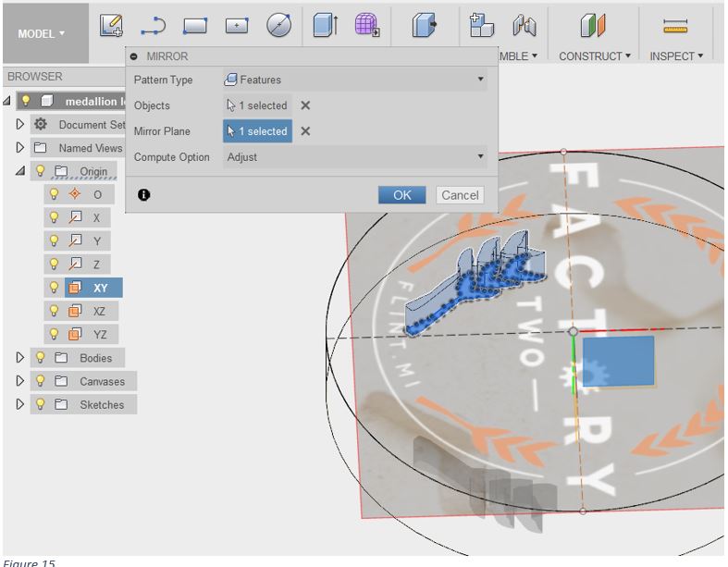Toggle visibility bulb for X axis

pyautogui.click(x=55, y=216)
